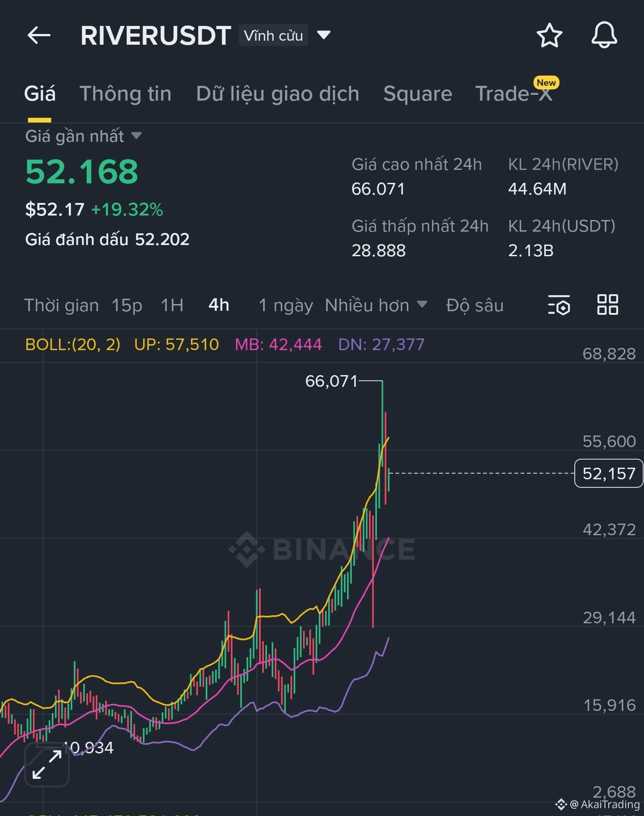The image size is (644, 816).
Task: Tap the 29,144 price axis label
Action: coord(609,617)
